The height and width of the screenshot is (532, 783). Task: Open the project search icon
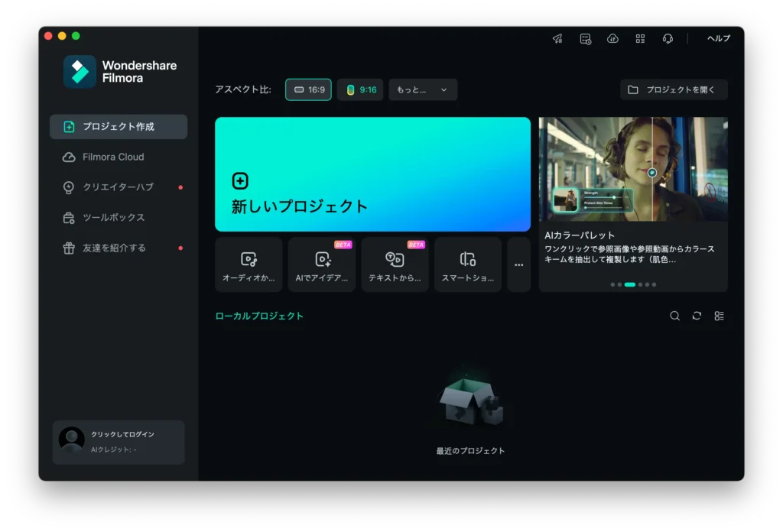(674, 315)
